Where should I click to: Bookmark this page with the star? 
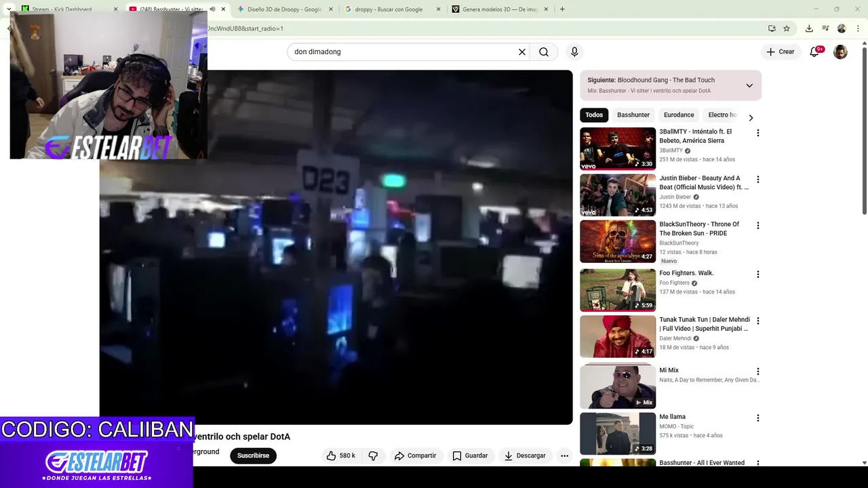[x=787, y=28]
